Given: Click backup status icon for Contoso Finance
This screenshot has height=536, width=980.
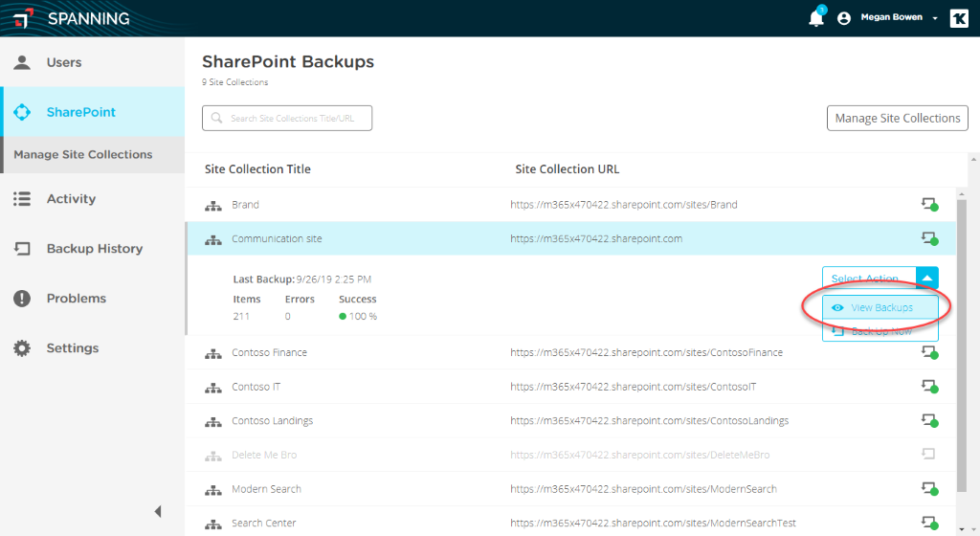Looking at the screenshot, I should point(929,352).
